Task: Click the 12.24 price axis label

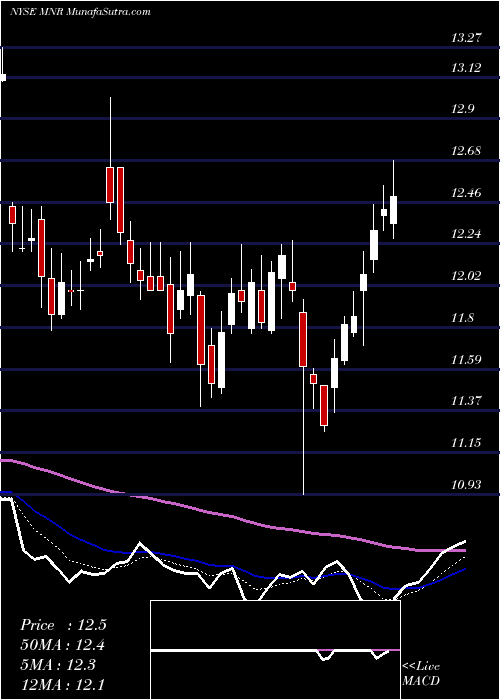Action: point(466,234)
